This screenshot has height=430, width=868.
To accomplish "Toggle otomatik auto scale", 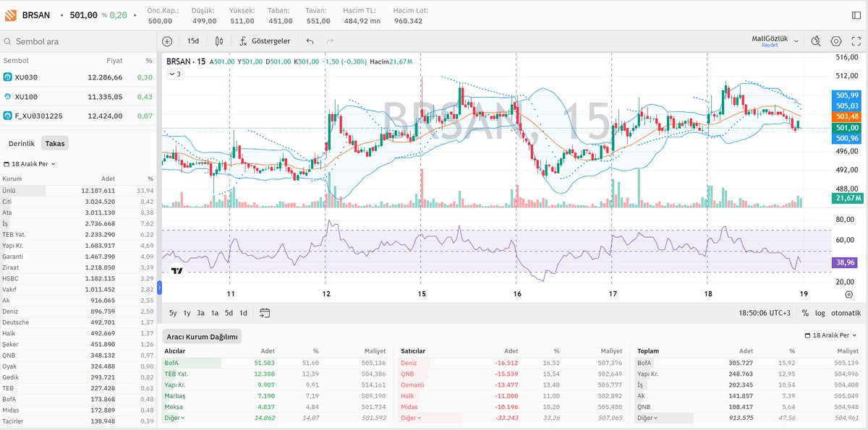I will [x=846, y=313].
